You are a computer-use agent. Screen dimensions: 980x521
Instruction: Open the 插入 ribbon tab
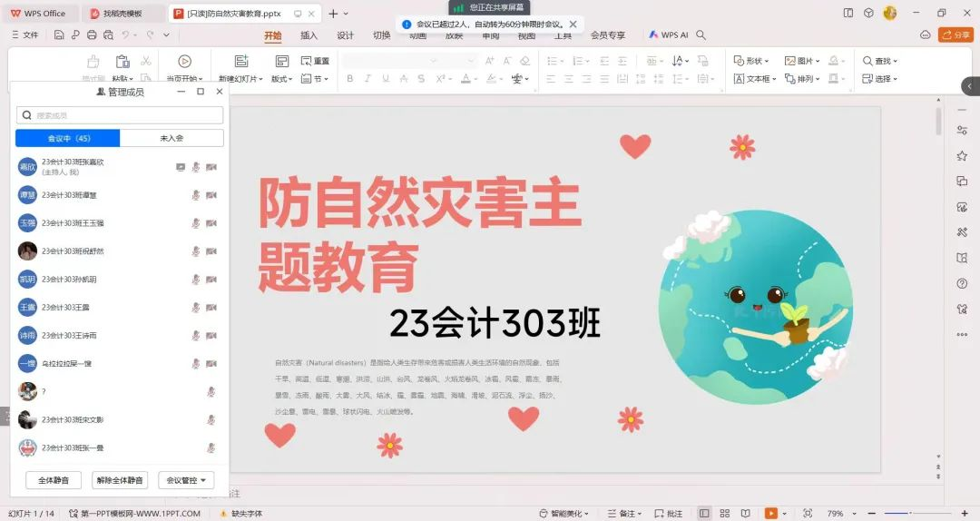click(309, 35)
